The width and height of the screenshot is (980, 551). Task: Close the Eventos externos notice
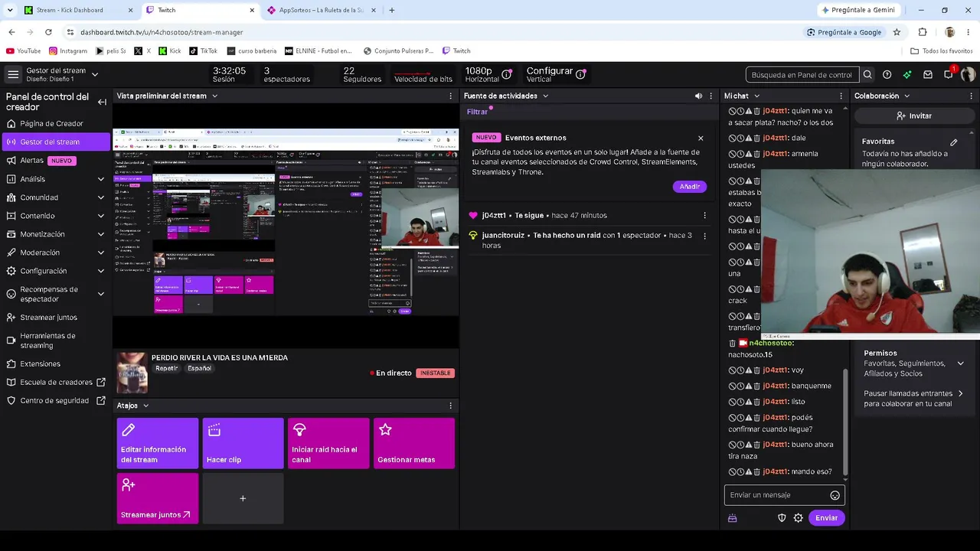[x=701, y=139]
